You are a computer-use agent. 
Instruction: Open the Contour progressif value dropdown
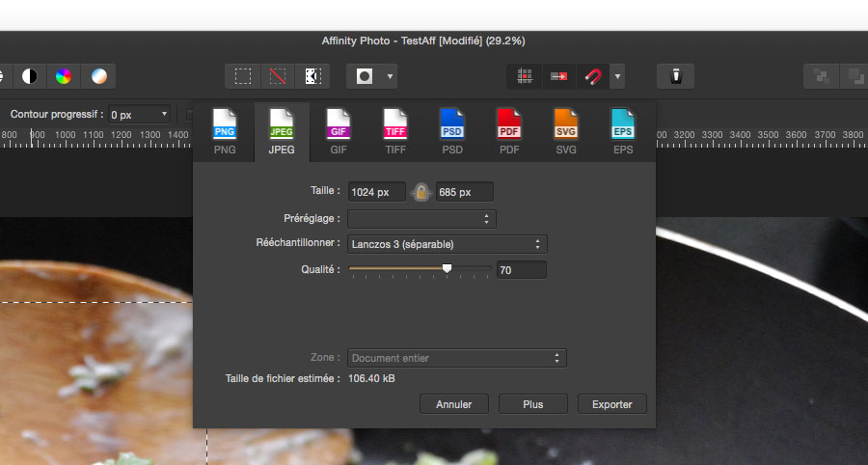tap(139, 115)
